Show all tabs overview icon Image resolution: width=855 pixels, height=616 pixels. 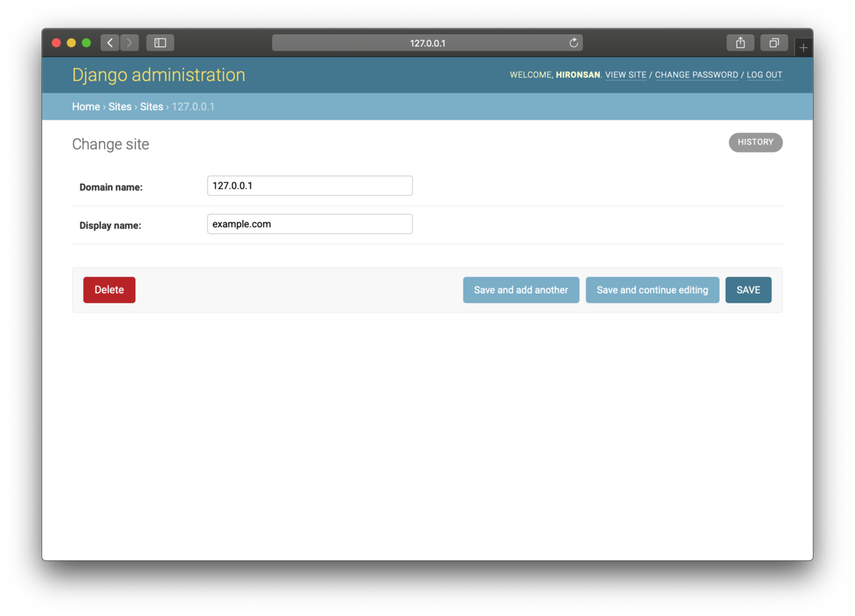click(x=774, y=43)
